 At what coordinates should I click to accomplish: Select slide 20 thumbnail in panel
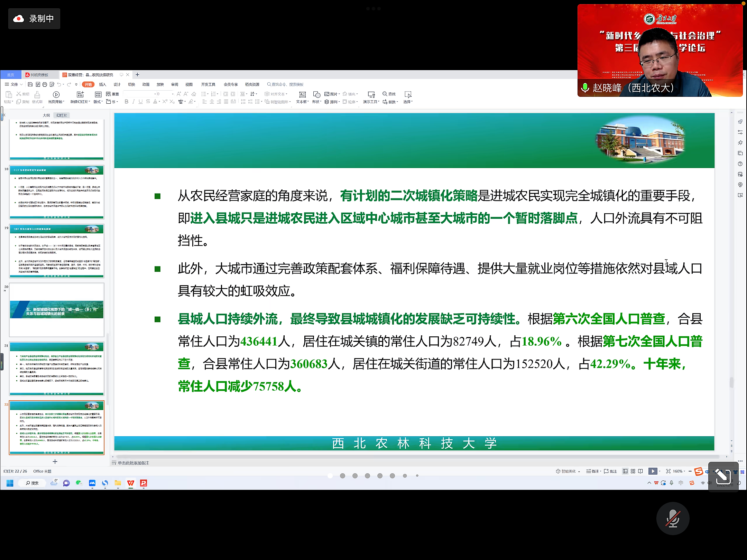56,310
